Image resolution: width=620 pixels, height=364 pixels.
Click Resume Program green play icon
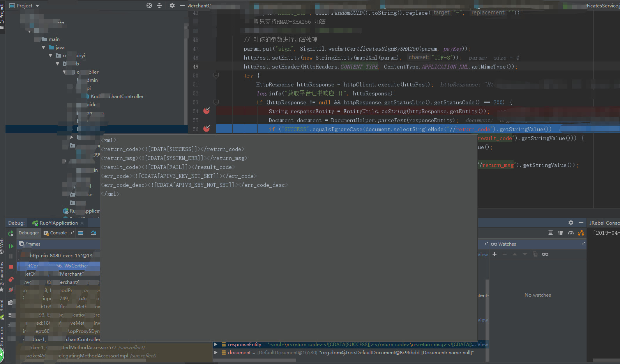11,246
